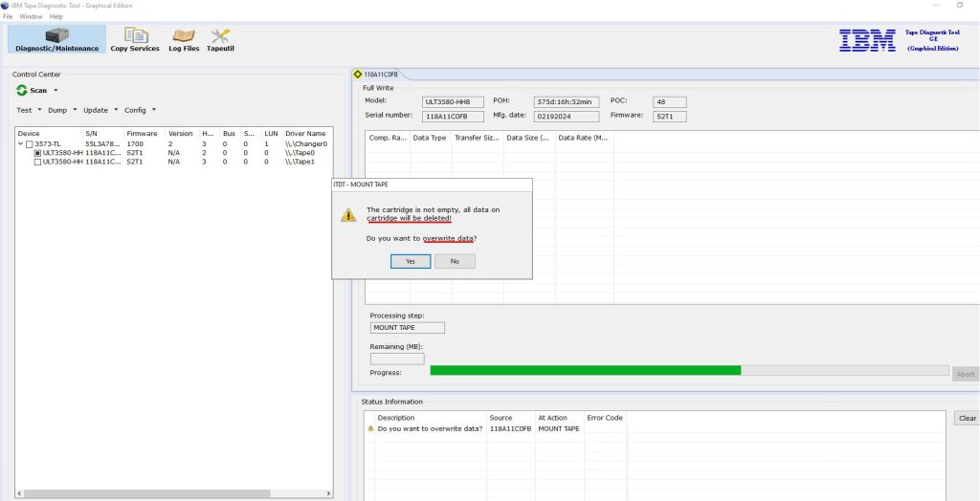Image resolution: width=980 pixels, height=501 pixels.
Task: Toggle checkbox for ULT3580-HH on \\.\Tape0
Action: 37,153
